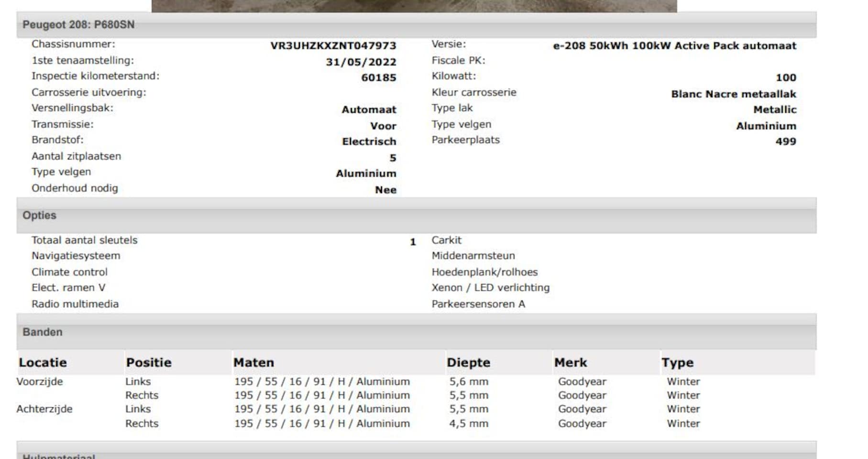Image resolution: width=868 pixels, height=459 pixels.
Task: Click Winter type in rear-right tyre row
Action: 683,424
